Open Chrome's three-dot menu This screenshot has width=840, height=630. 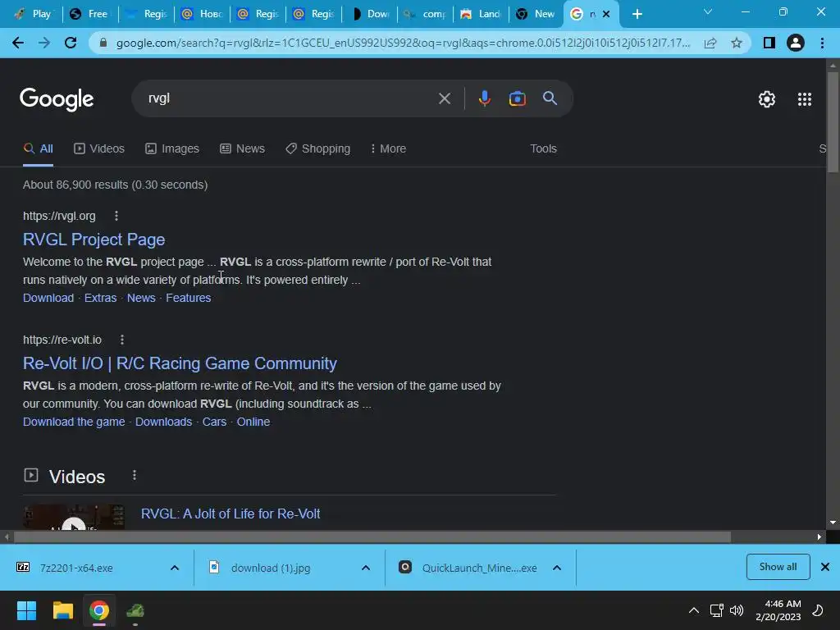pos(822,43)
